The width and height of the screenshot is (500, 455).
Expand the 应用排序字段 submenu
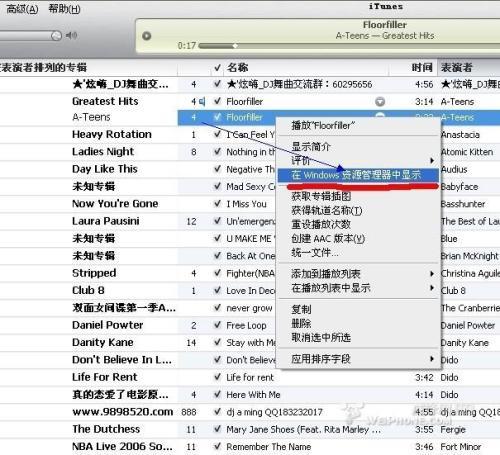pyautogui.click(x=358, y=359)
